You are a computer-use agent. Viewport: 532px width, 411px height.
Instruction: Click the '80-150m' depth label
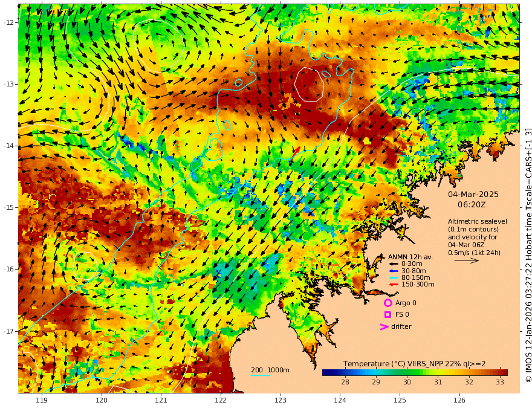coord(416,278)
